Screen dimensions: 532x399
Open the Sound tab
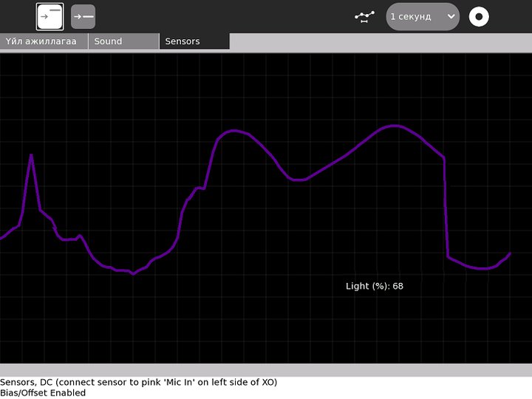click(x=123, y=41)
